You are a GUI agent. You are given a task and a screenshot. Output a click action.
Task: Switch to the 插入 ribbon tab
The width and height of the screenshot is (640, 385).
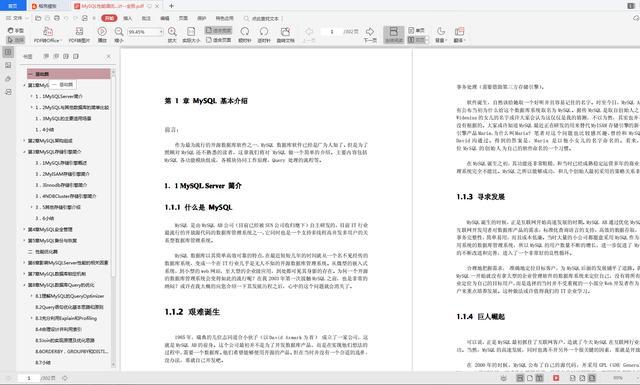tap(127, 18)
